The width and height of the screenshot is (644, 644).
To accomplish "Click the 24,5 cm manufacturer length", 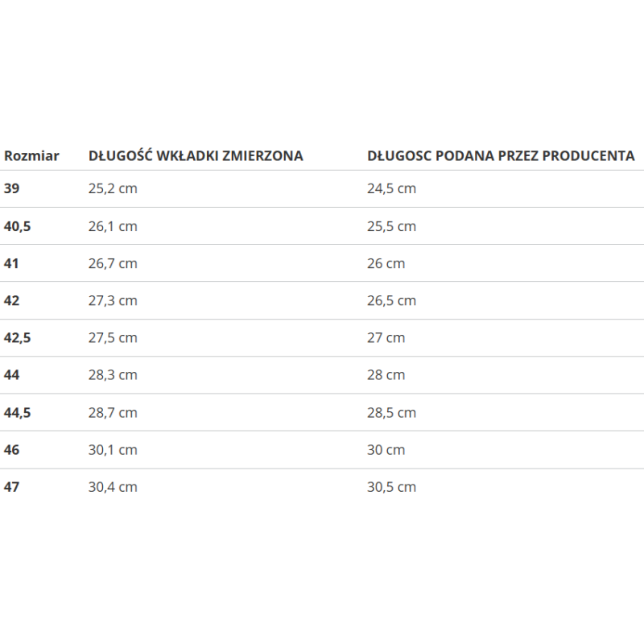I will tap(391, 188).
